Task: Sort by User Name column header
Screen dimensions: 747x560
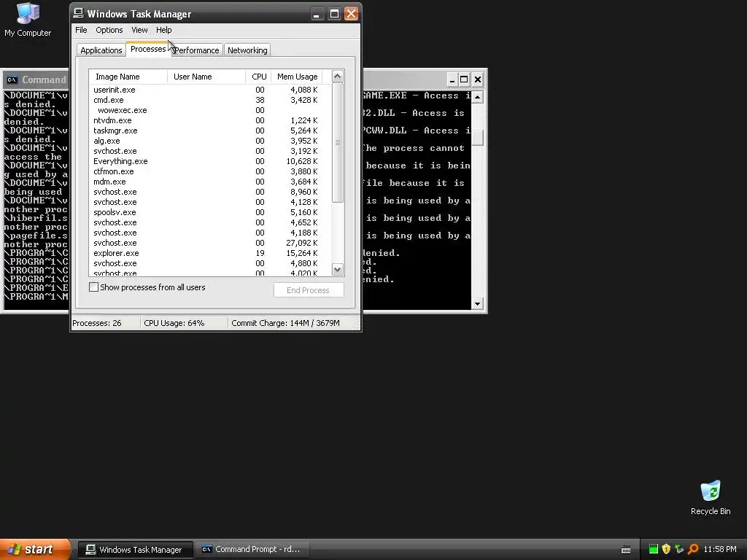Action: [206, 77]
